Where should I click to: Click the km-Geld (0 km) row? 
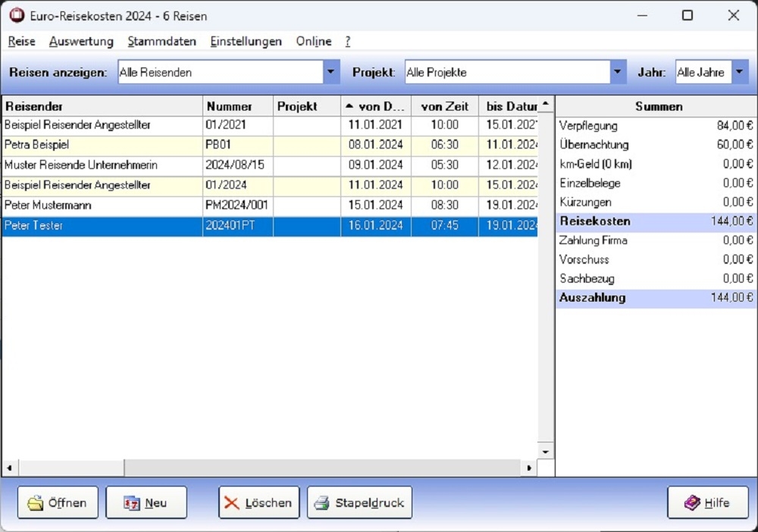click(656, 164)
